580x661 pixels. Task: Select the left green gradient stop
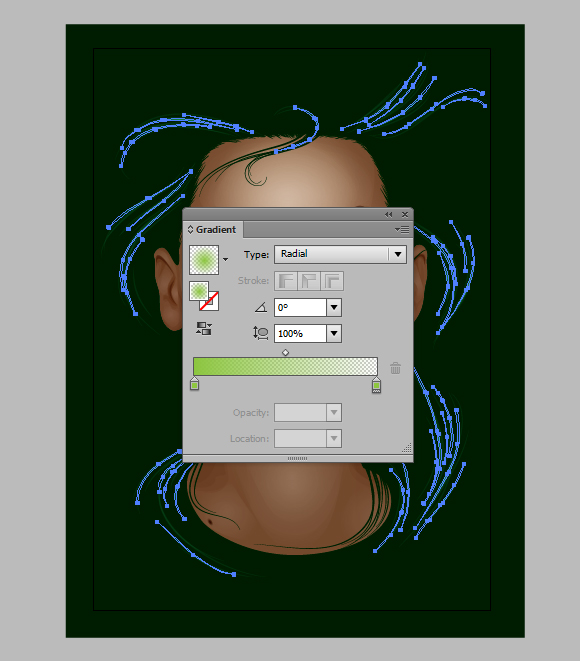pos(194,384)
